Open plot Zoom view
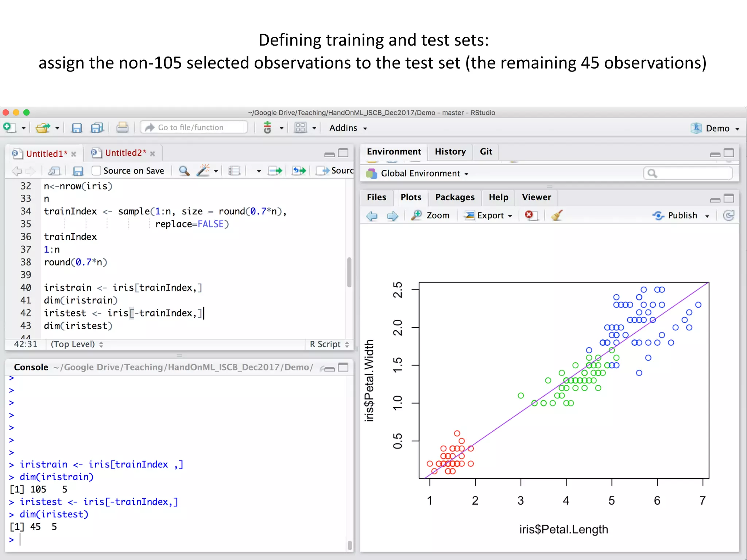Image resolution: width=747 pixels, height=560 pixels. tap(430, 215)
